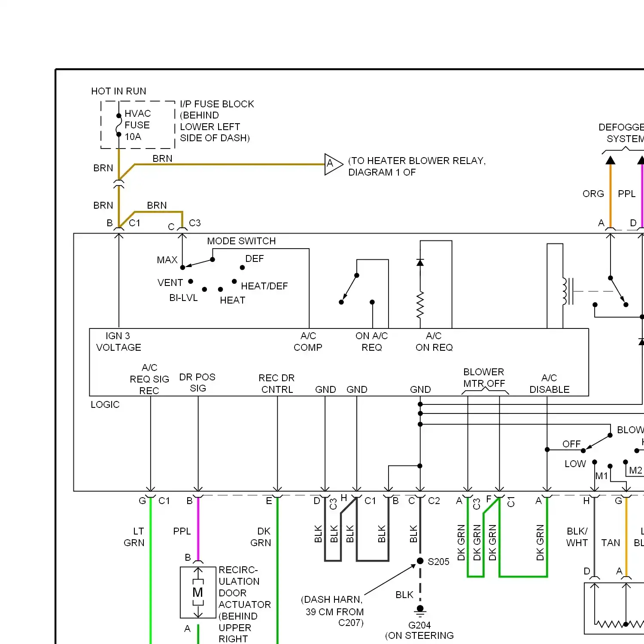This screenshot has height=644, width=644.
Task: Click the HVAC FUSE 10A text
Action: pos(137,125)
